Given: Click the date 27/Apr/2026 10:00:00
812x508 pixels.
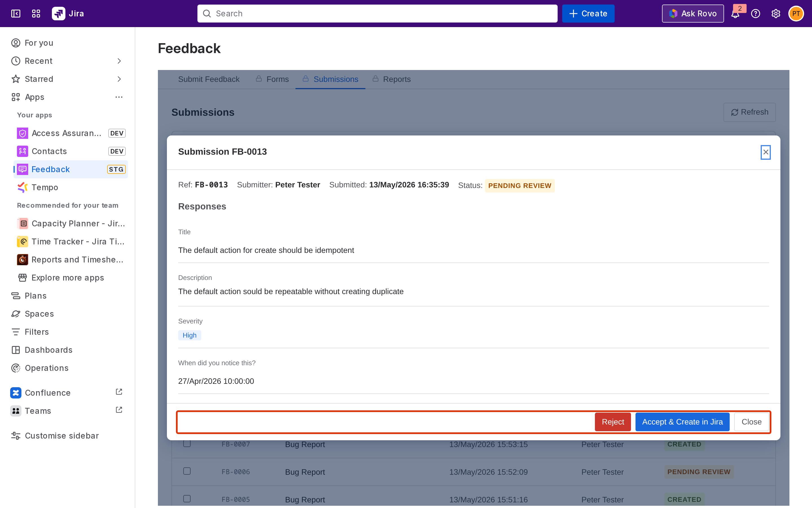Looking at the screenshot, I should pyautogui.click(x=216, y=381).
